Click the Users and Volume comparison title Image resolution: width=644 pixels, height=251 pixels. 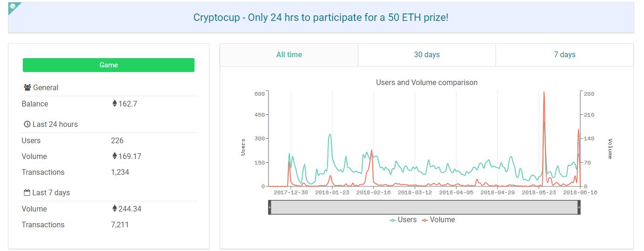coord(427,82)
